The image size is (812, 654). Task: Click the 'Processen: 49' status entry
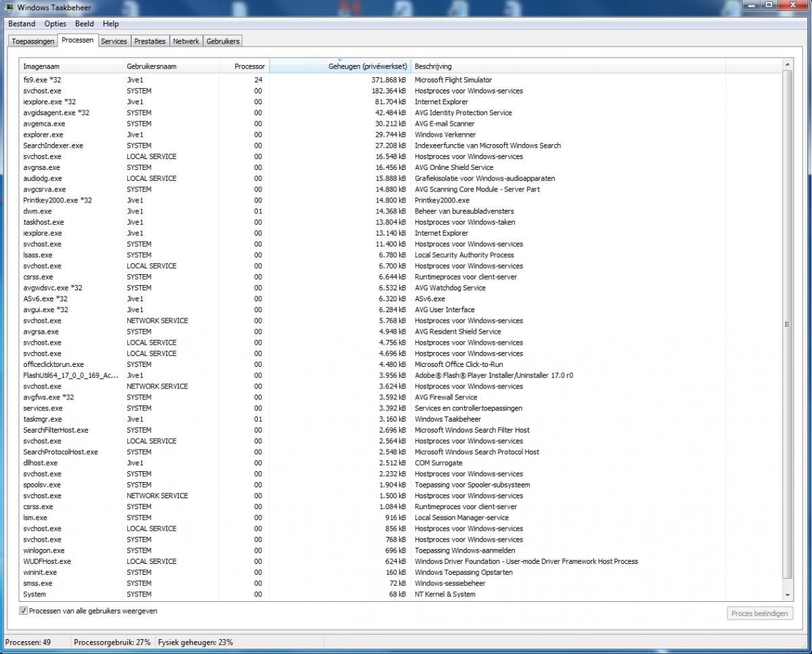[x=28, y=642]
